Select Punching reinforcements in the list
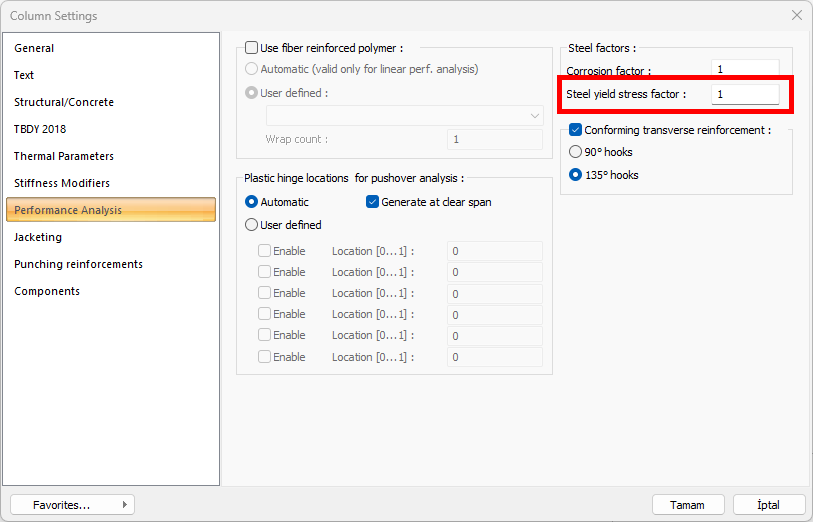 pyautogui.click(x=78, y=264)
